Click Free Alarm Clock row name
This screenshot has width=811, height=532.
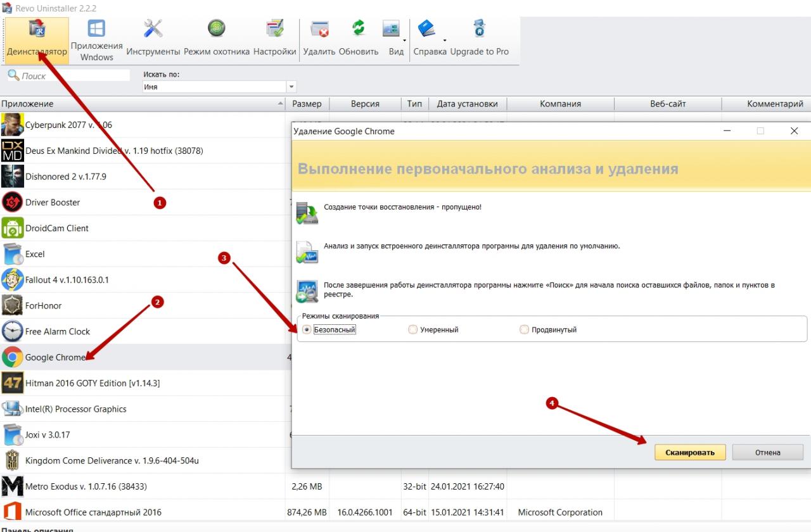[58, 331]
